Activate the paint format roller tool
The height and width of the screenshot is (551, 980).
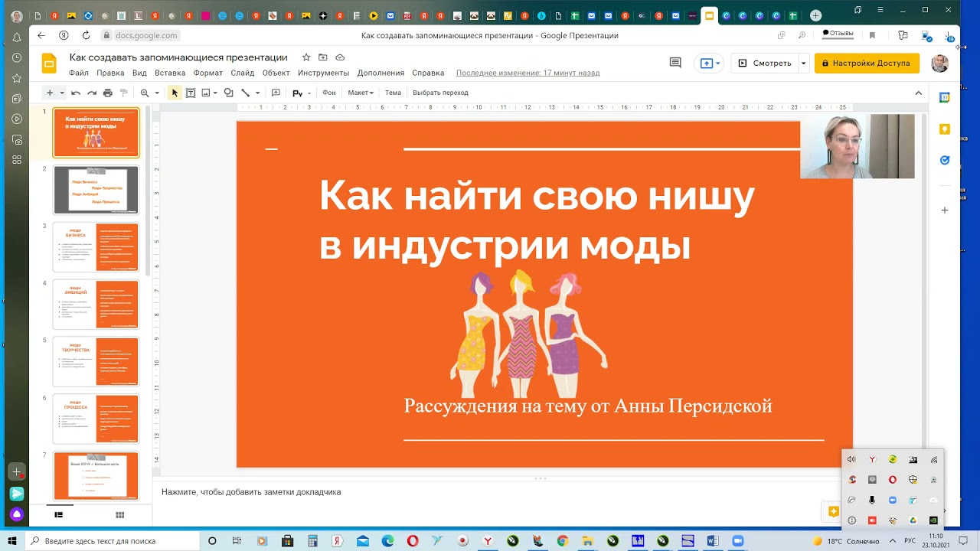pyautogui.click(x=124, y=93)
